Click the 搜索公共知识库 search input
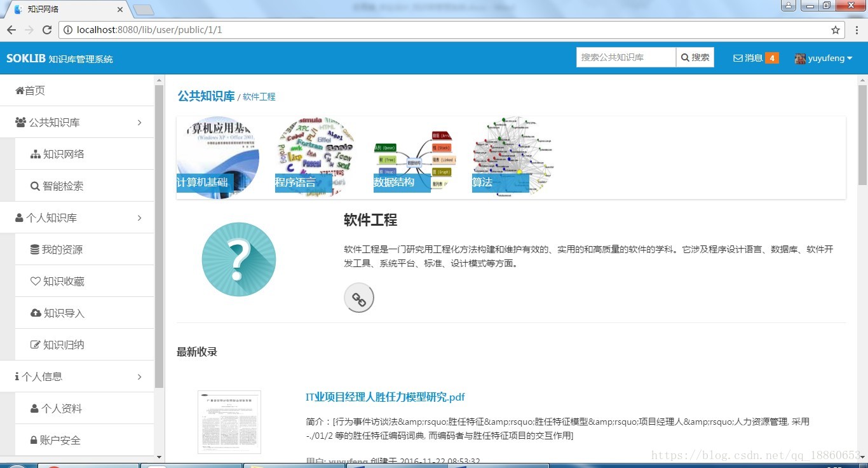The width and height of the screenshot is (868, 468). pos(626,57)
